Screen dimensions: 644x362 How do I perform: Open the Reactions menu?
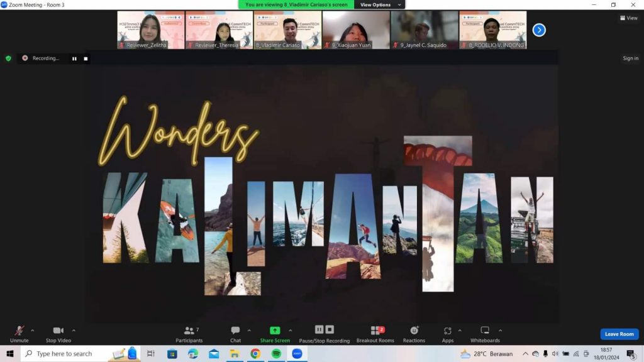pos(414,334)
